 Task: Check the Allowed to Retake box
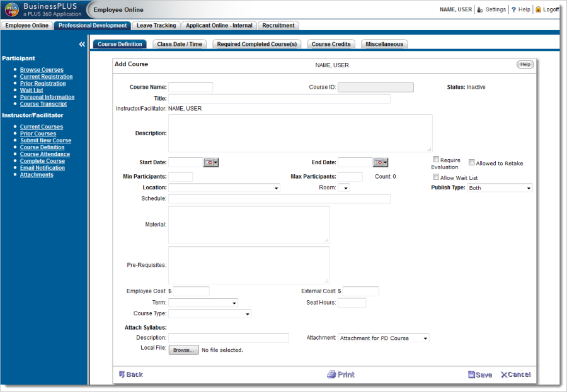click(x=472, y=162)
